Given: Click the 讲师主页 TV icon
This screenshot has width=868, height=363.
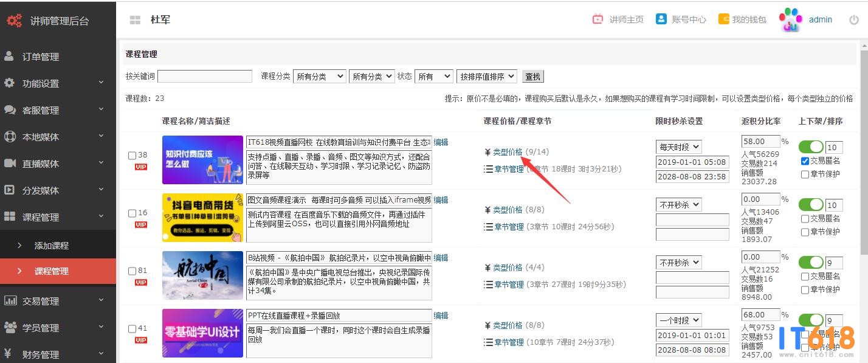Looking at the screenshot, I should [x=598, y=19].
